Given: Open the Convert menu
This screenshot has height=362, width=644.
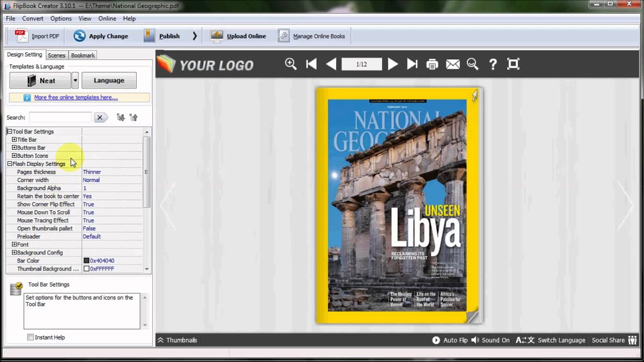Looking at the screenshot, I should pyautogui.click(x=33, y=19).
